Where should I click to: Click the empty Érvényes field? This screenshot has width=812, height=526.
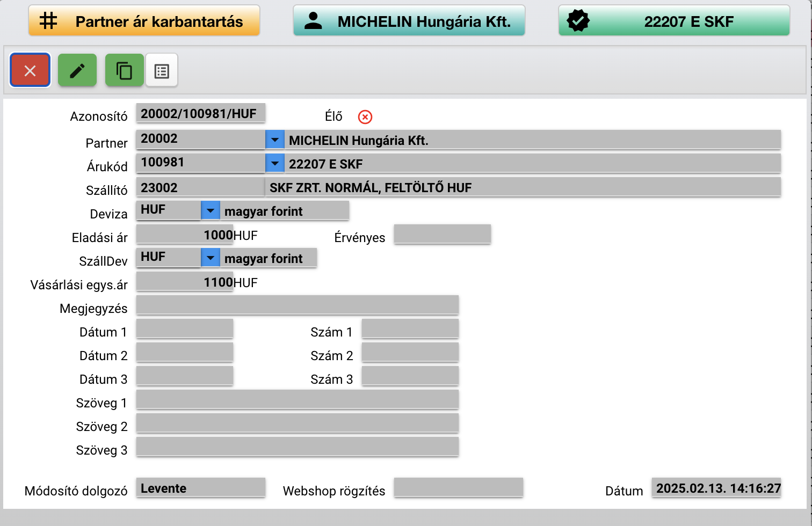click(x=443, y=234)
